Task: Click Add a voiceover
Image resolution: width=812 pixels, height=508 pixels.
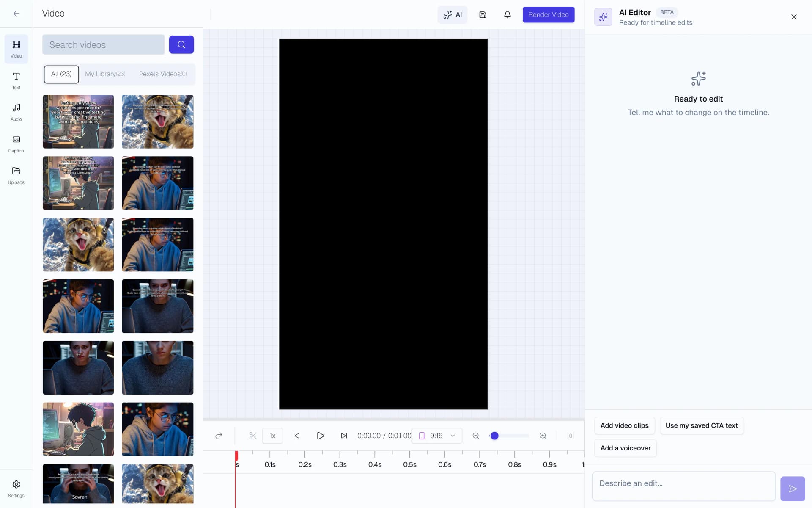Action: pyautogui.click(x=625, y=448)
